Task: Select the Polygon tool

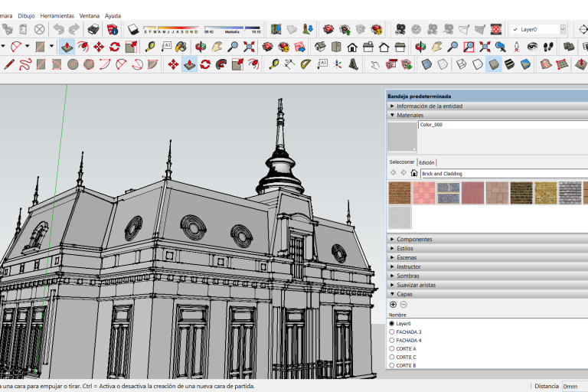Action: [x=89, y=64]
